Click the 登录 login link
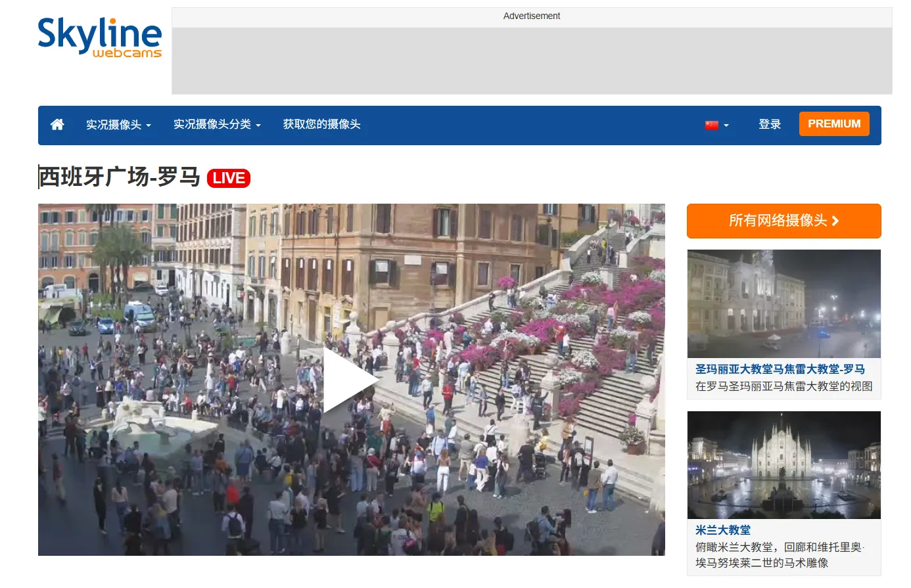This screenshot has height=588, width=911. click(769, 125)
